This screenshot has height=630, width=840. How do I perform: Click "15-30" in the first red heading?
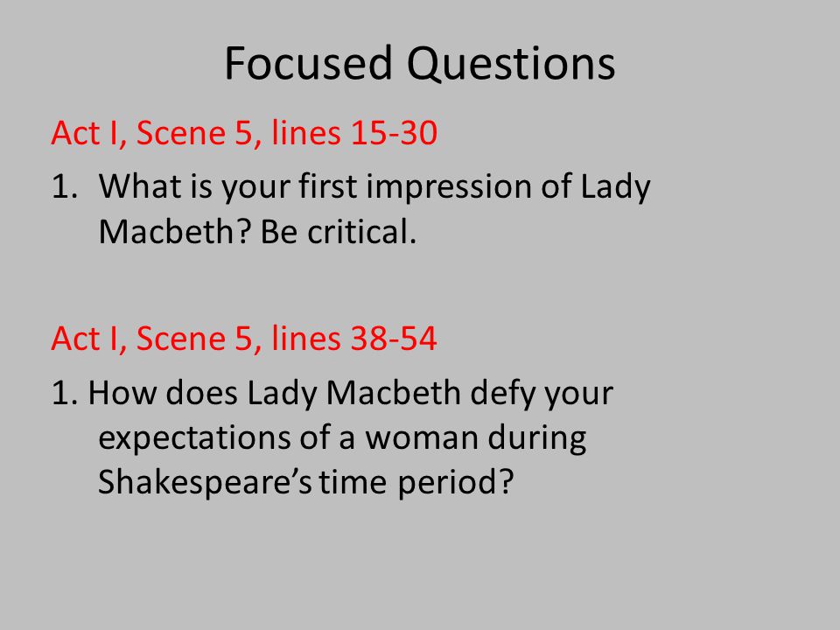pyautogui.click(x=395, y=133)
